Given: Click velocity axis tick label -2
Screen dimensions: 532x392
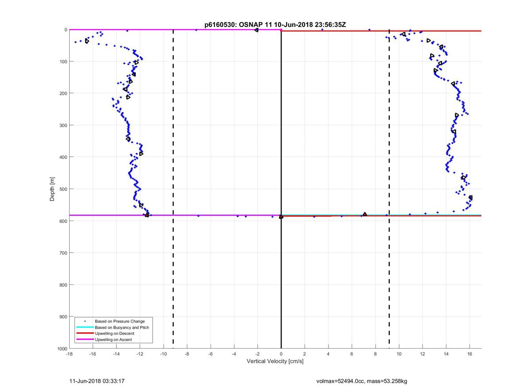Looking at the screenshot, I should pyautogui.click(x=257, y=354).
